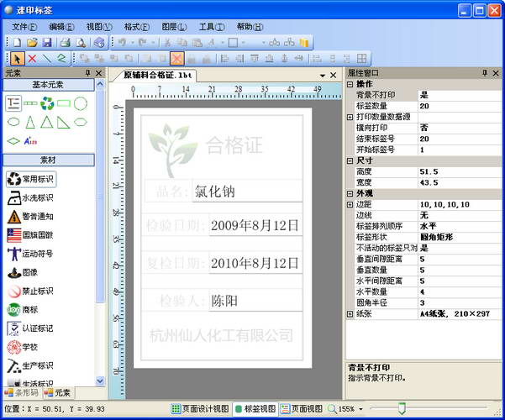Click elements panel scroll down arrow
Viewport: 505px width, 420px height.
100,381
